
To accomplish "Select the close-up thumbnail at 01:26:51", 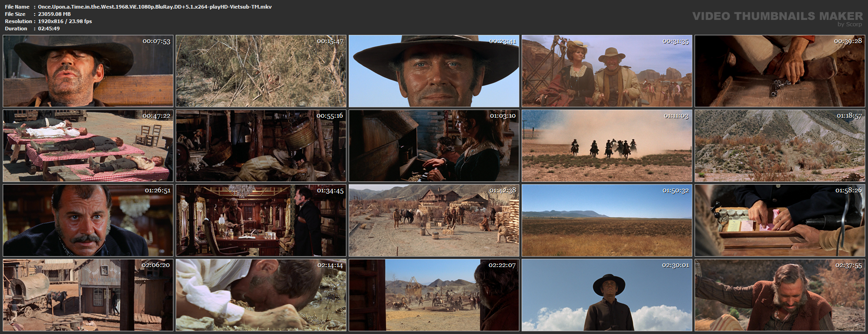I will coord(88,220).
